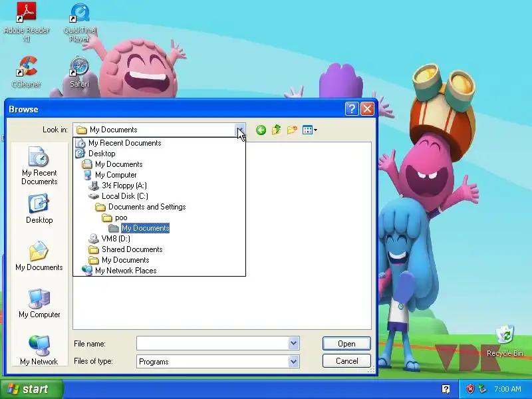Open the Files of type dropdown arrow
The width and height of the screenshot is (532, 399).
click(294, 361)
